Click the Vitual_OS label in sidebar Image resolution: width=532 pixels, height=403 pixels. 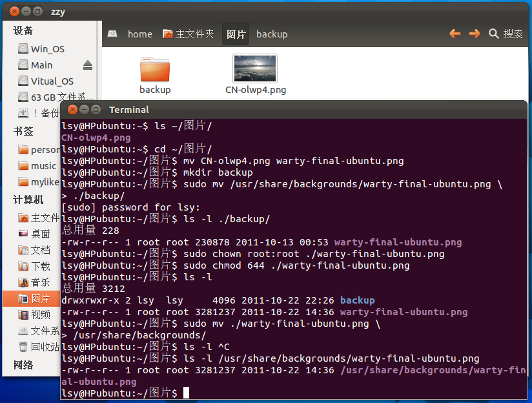52,81
